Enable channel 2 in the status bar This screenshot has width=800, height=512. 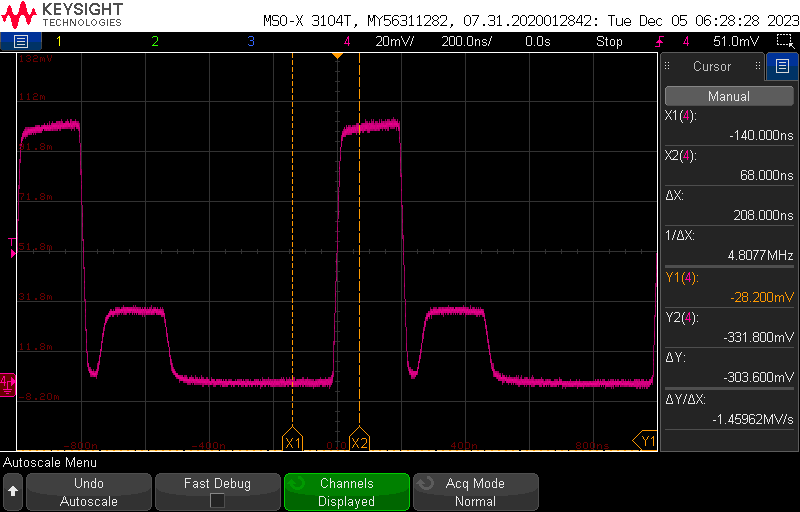click(x=154, y=41)
